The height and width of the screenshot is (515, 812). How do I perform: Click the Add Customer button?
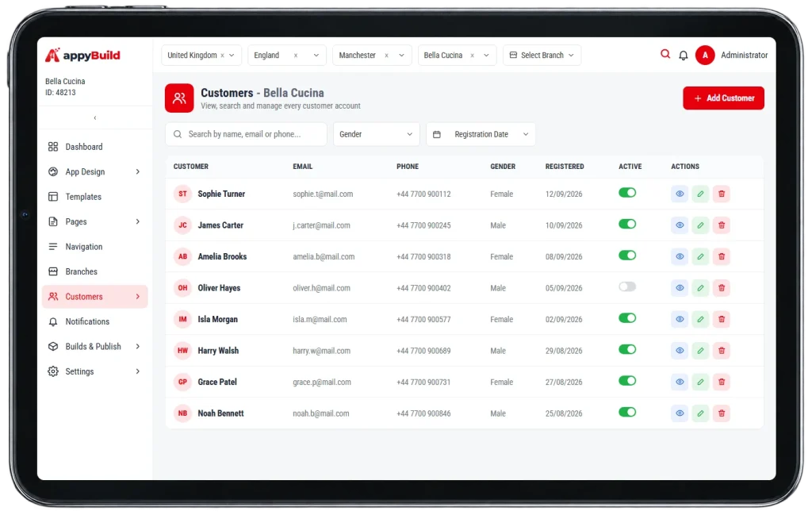(723, 98)
